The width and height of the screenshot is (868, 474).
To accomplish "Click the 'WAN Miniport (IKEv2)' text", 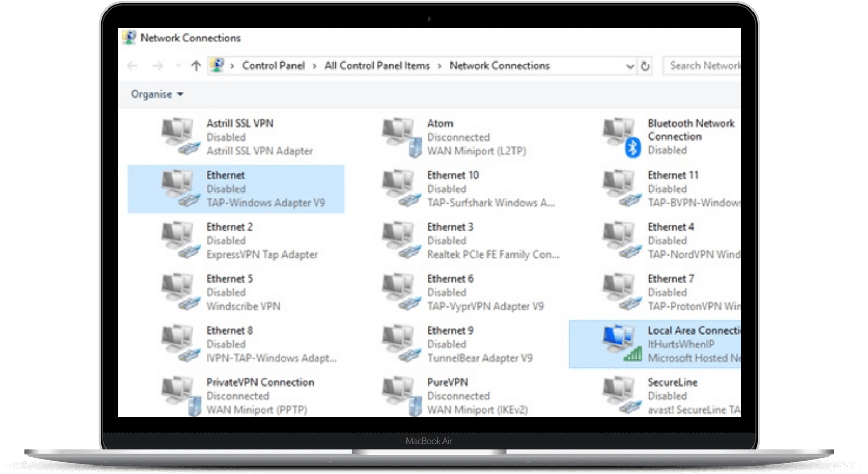I will [x=477, y=410].
